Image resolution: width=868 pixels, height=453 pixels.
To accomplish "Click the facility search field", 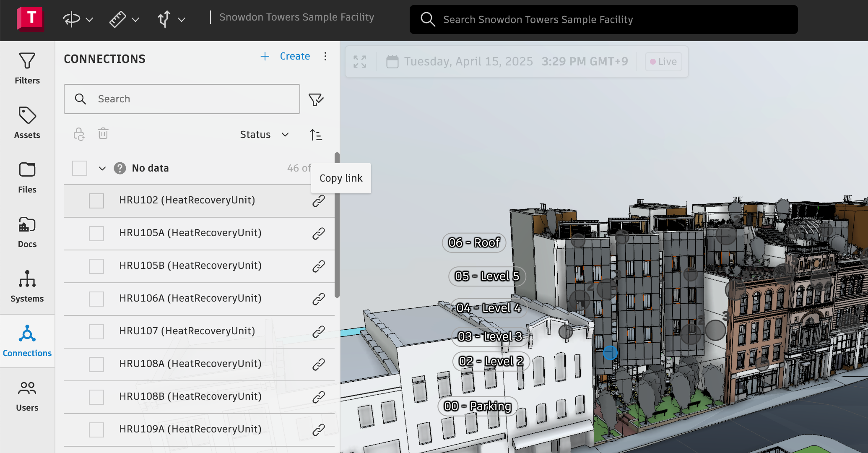I will [x=604, y=20].
